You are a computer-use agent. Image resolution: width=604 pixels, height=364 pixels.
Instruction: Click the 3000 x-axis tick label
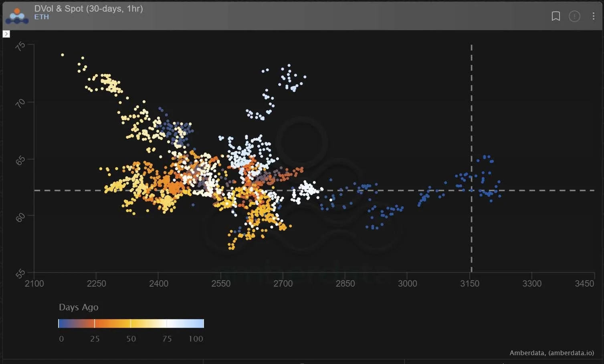point(407,283)
